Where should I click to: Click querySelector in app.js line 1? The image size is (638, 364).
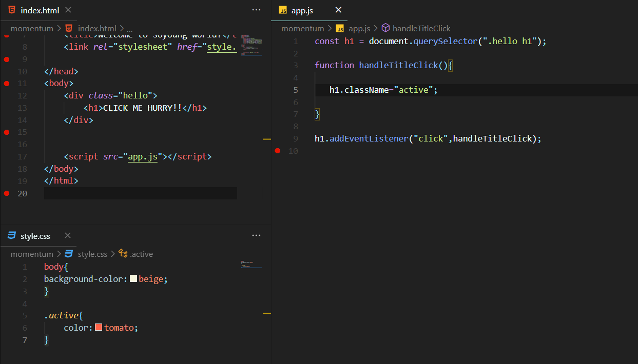pyautogui.click(x=445, y=41)
